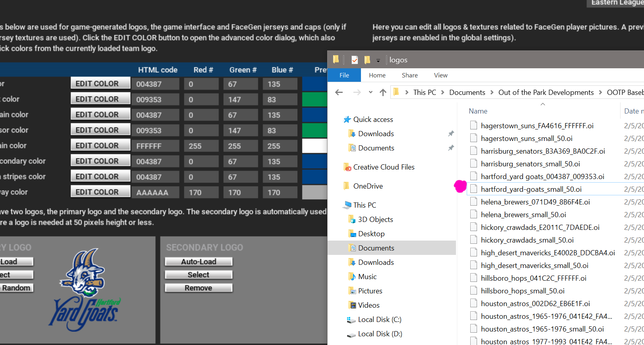Click the pin icon beside Quick access Downloads
This screenshot has height=345, width=644.
click(451, 134)
